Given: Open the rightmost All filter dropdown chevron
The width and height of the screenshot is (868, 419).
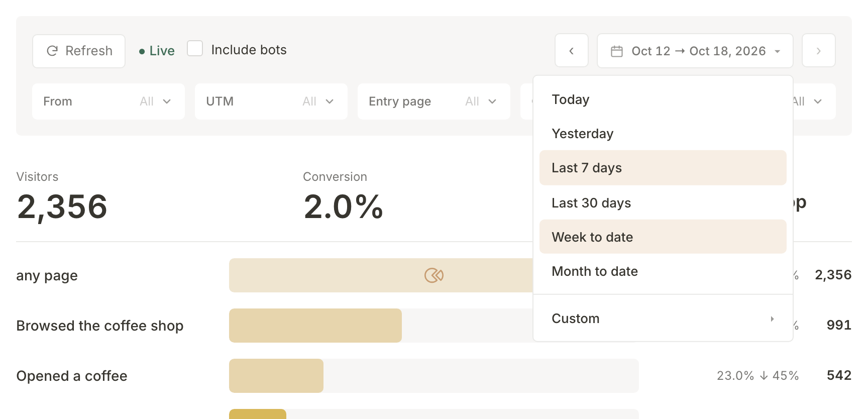Looking at the screenshot, I should click(818, 101).
